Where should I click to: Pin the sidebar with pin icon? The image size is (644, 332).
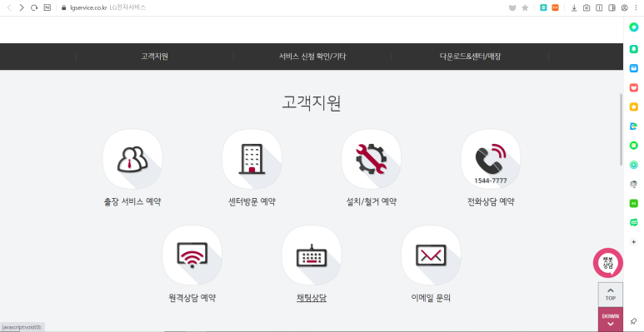tap(634, 321)
